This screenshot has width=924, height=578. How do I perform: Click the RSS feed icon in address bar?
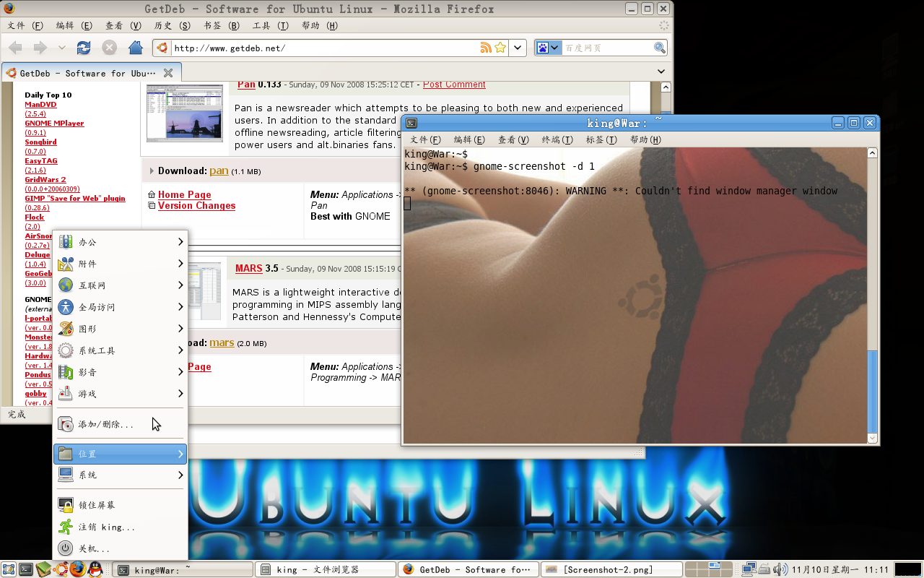(486, 48)
